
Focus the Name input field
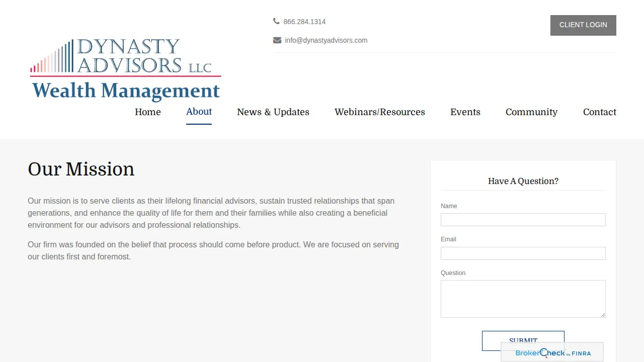(x=523, y=220)
